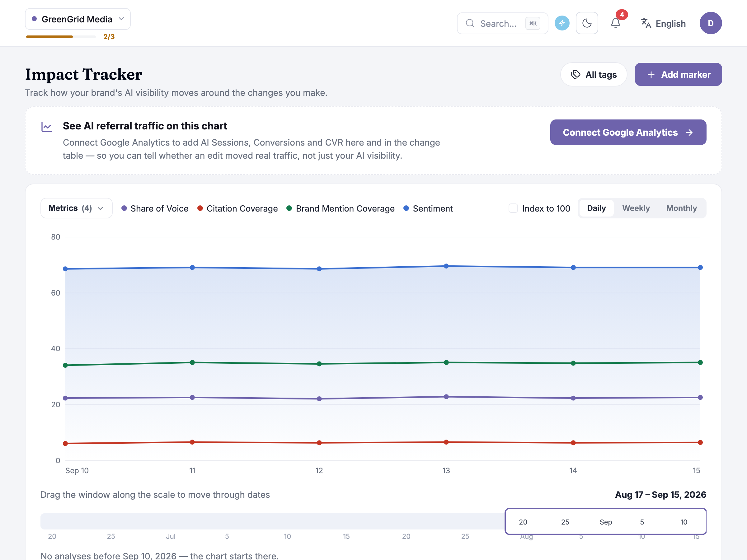
Task: Click 'See AI referral traffic on this chart'
Action: 145,126
